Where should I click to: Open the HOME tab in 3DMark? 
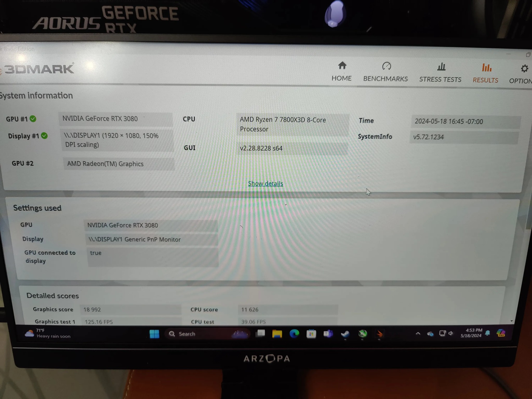click(x=342, y=71)
